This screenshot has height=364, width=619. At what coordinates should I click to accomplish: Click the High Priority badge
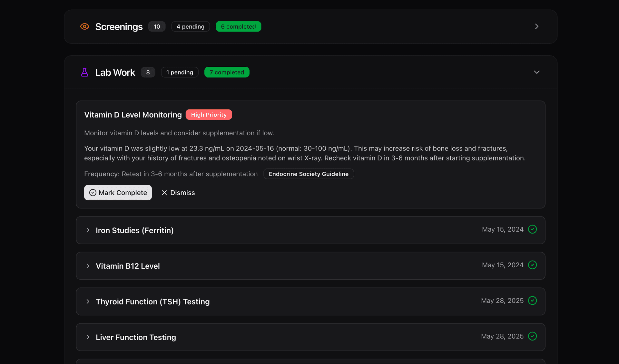209,114
